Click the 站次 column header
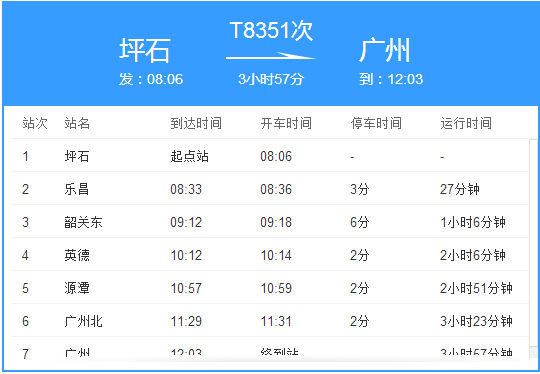 pyautogui.click(x=35, y=123)
